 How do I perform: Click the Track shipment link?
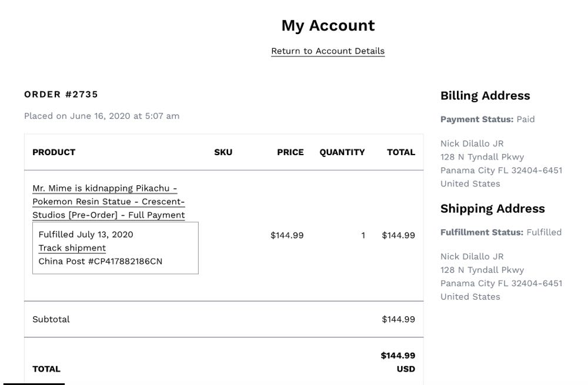(72, 248)
